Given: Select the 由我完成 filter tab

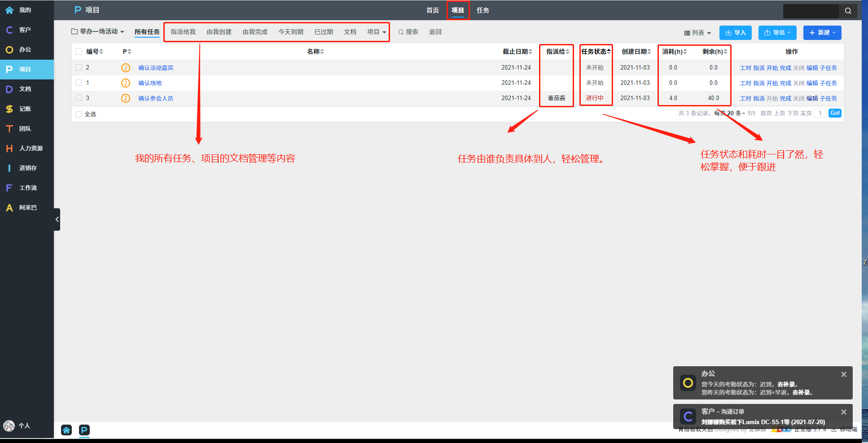Looking at the screenshot, I should pyautogui.click(x=255, y=32).
